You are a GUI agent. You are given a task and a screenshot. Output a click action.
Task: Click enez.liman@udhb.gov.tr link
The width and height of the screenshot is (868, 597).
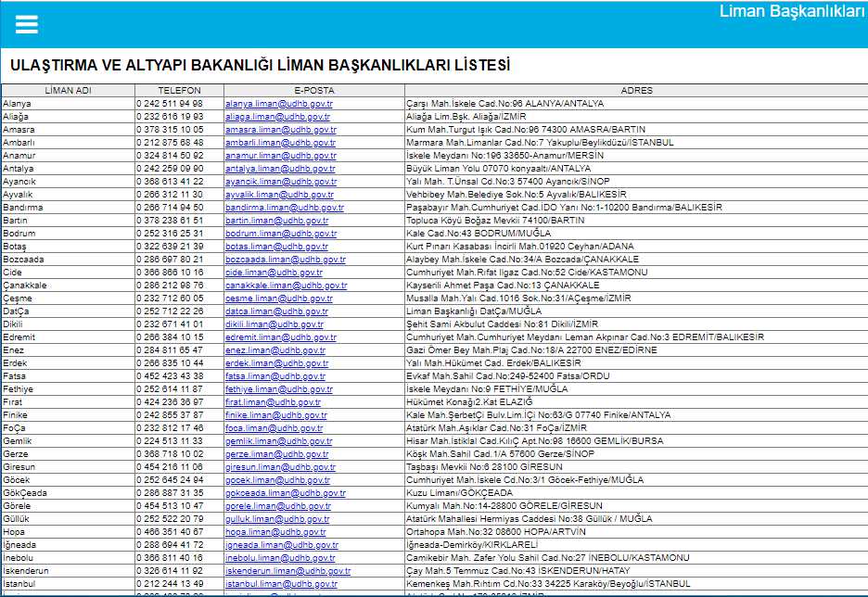pyautogui.click(x=275, y=350)
